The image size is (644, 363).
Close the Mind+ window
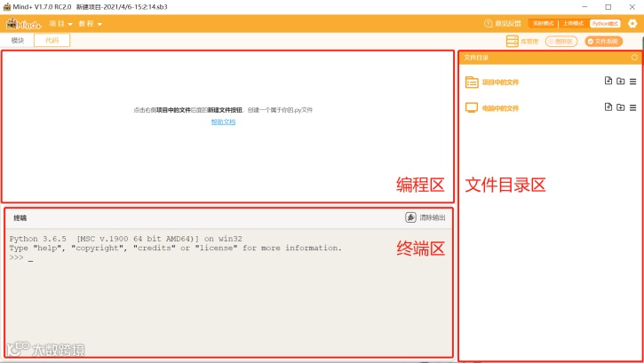(x=632, y=7)
